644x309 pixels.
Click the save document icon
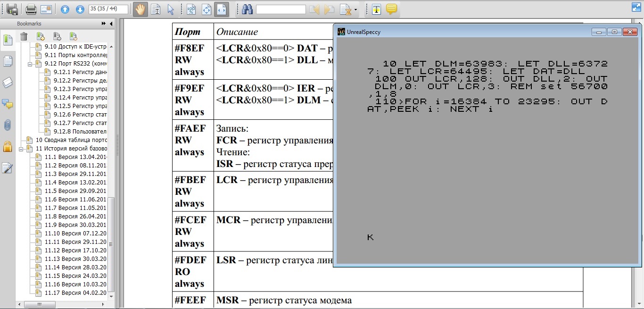coord(12,9)
